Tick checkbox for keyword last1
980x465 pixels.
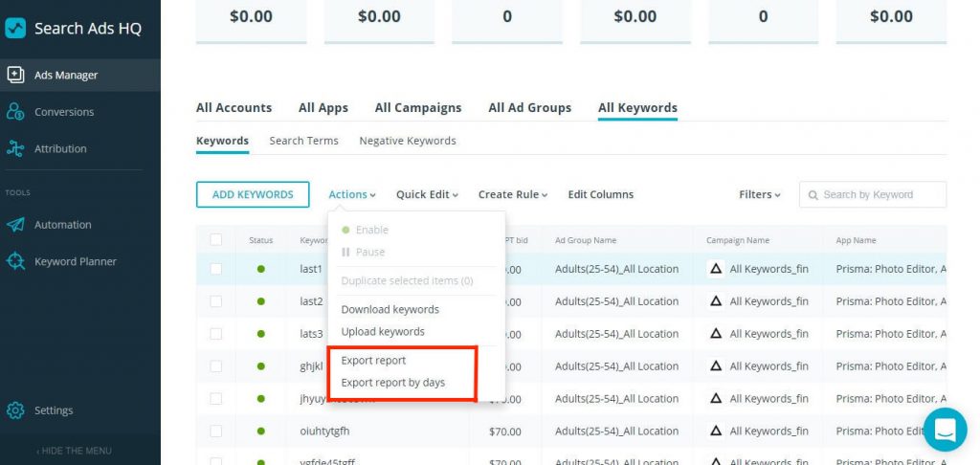[215, 269]
